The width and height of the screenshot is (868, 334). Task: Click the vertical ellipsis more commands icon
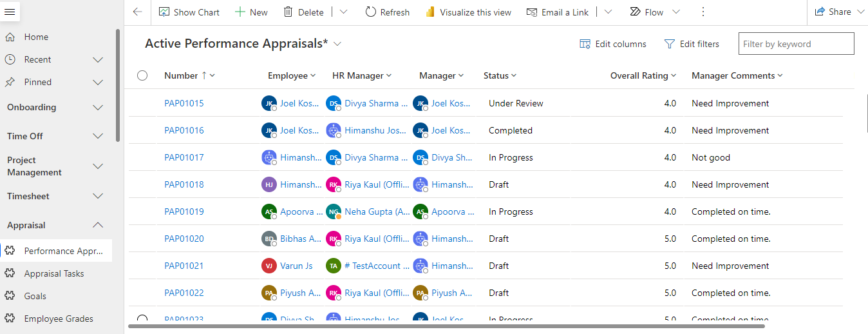point(703,12)
